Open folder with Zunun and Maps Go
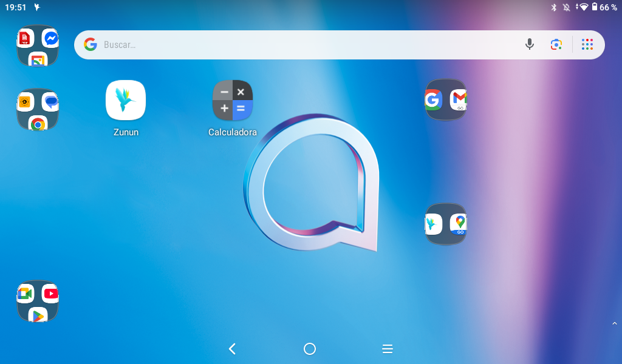 tap(446, 224)
